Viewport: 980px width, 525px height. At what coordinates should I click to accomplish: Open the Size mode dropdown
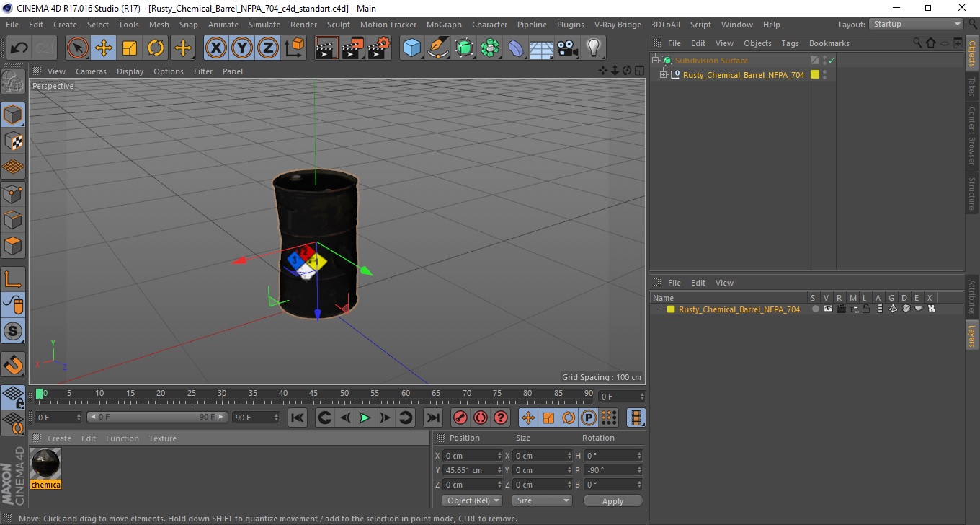click(x=543, y=500)
